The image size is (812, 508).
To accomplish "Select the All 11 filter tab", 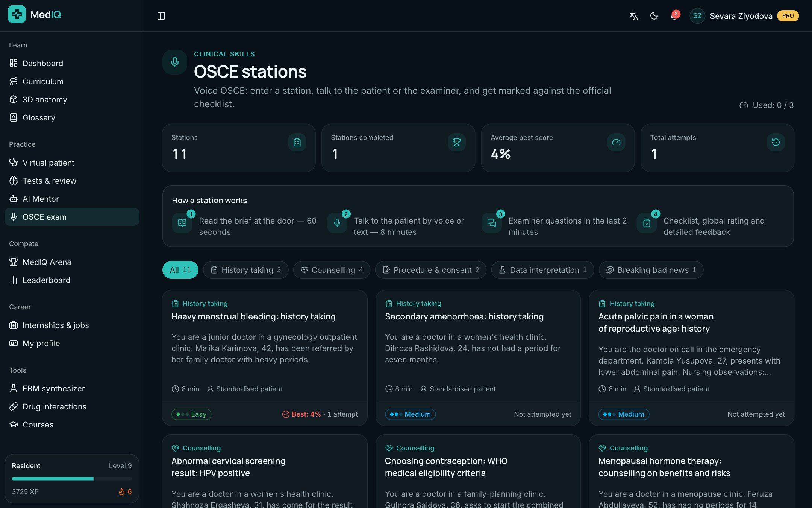I will pos(180,270).
